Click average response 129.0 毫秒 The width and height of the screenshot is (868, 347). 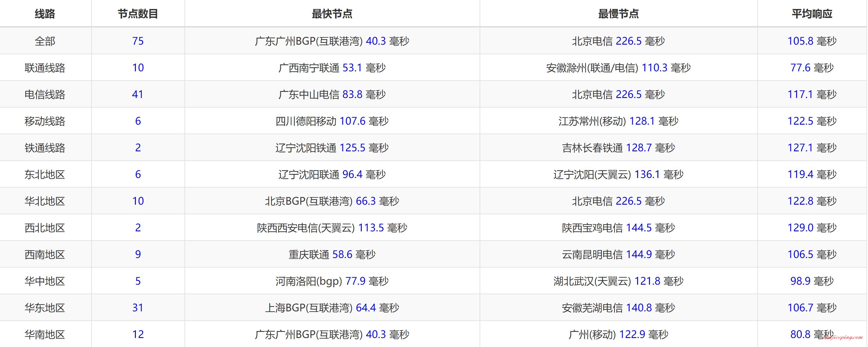click(x=812, y=228)
